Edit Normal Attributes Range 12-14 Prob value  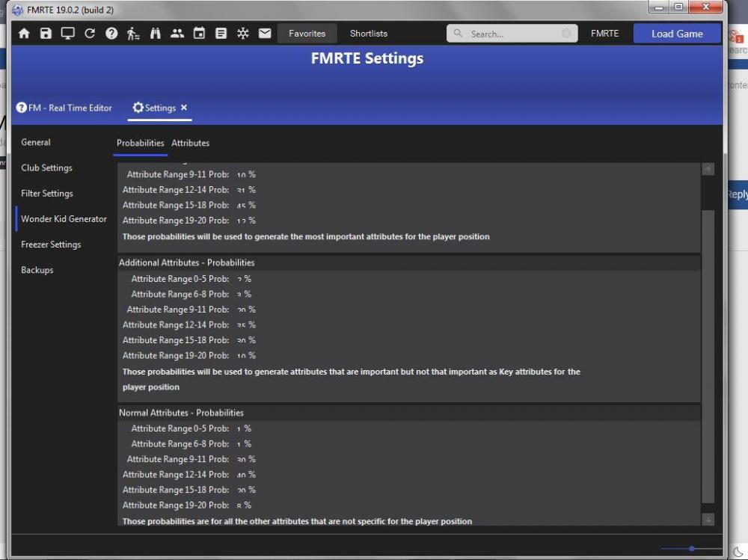point(242,475)
